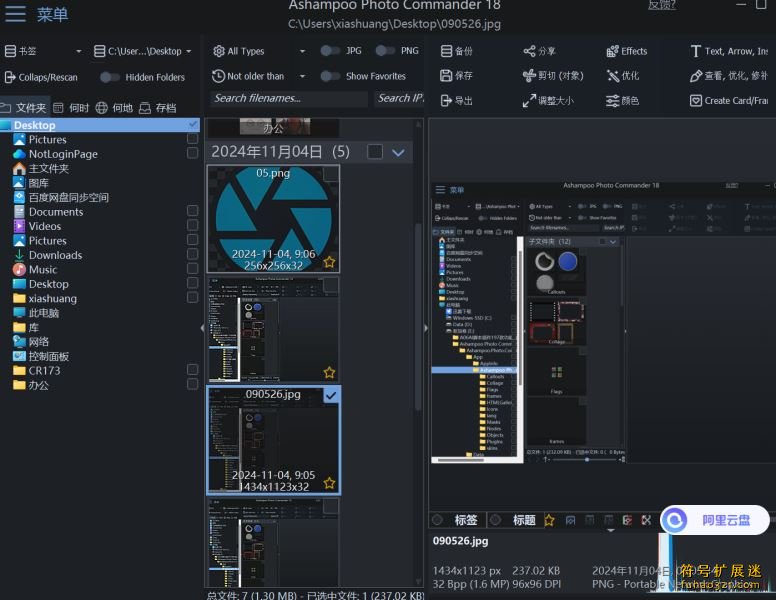Collapse preview panel with splitter arrow
Image resolution: width=776 pixels, height=600 pixels.
[426, 328]
